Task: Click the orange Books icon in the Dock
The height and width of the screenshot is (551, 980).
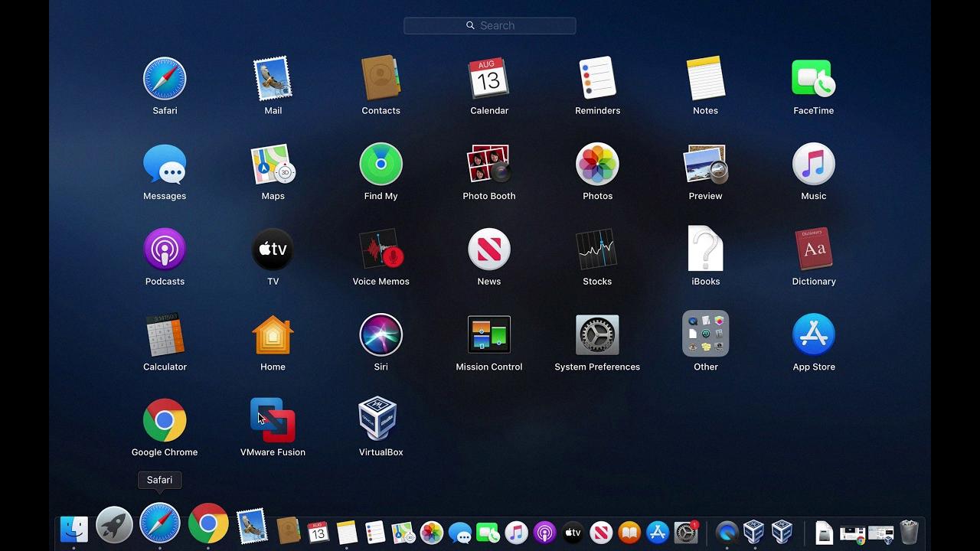Action: [629, 532]
